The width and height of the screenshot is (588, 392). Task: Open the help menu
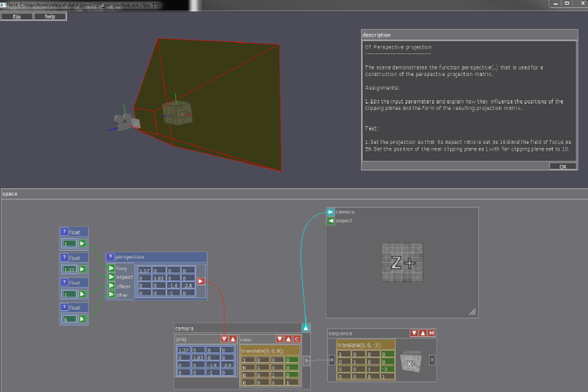pos(50,16)
